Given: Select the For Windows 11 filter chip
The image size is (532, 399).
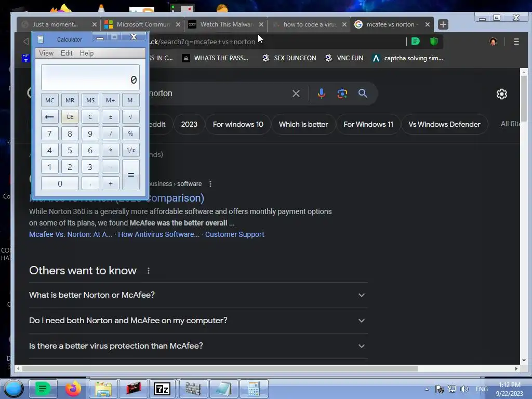Looking at the screenshot, I should click(368, 124).
